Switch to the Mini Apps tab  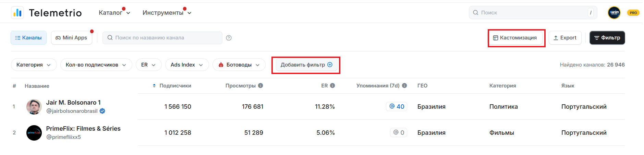pyautogui.click(x=72, y=38)
